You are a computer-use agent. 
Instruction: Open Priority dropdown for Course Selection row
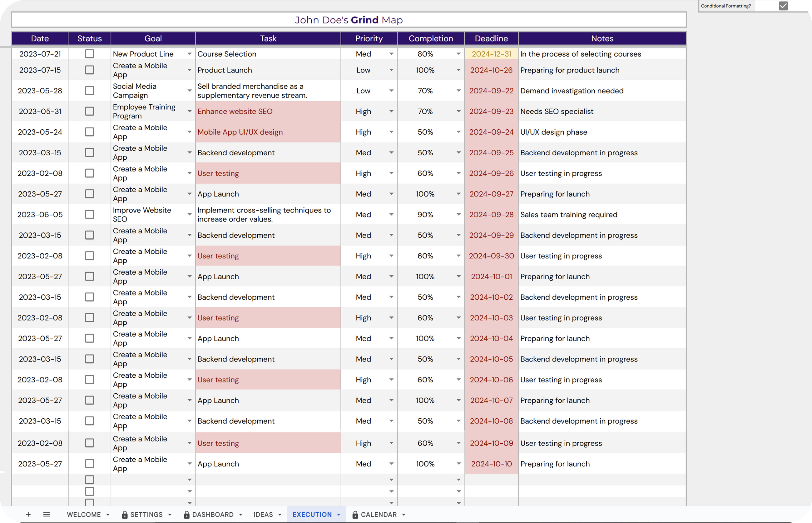[x=391, y=54]
